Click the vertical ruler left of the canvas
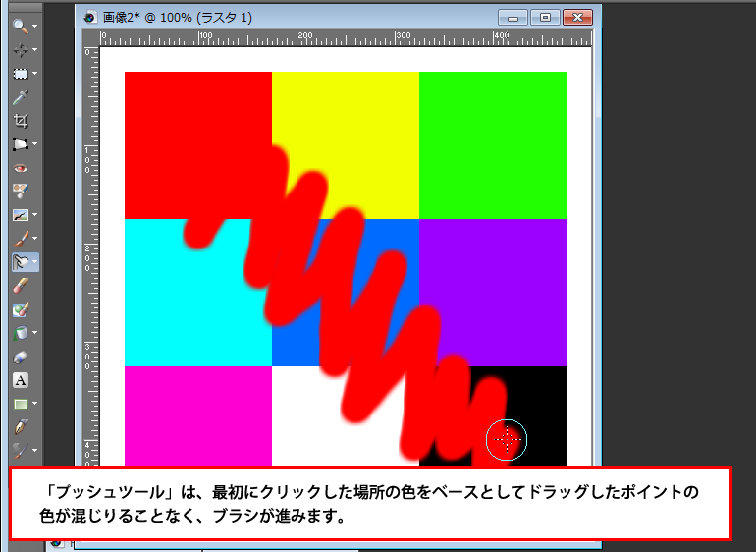The image size is (756, 552). coord(90,255)
